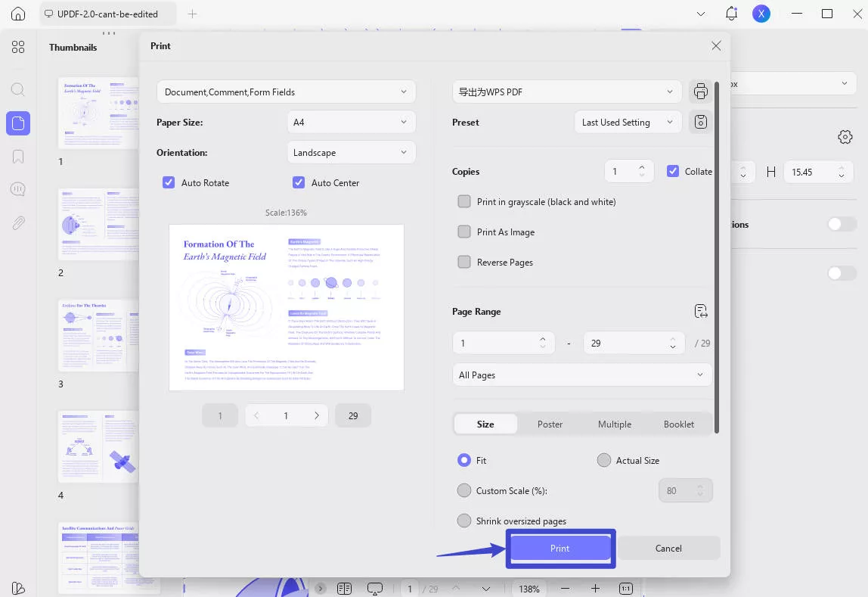
Task: Select the Booklet print tab
Action: (678, 424)
